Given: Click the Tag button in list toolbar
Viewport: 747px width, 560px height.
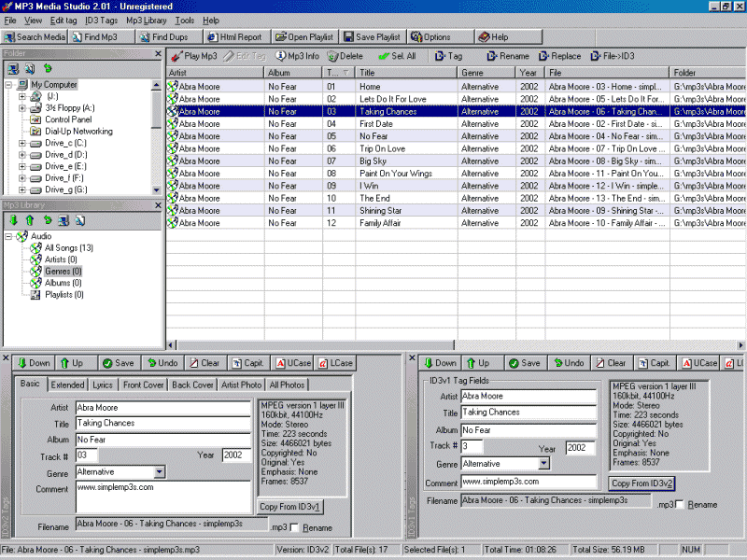Looking at the screenshot, I should pyautogui.click(x=449, y=56).
